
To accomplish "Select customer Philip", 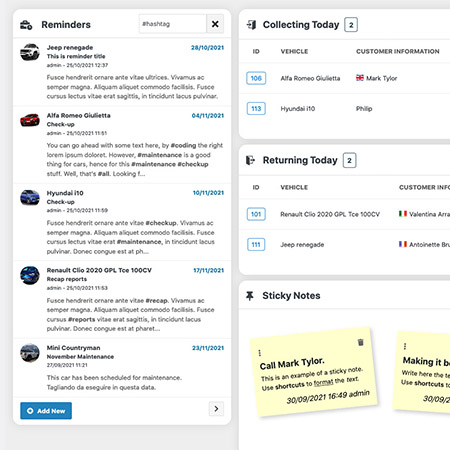I will click(364, 109).
